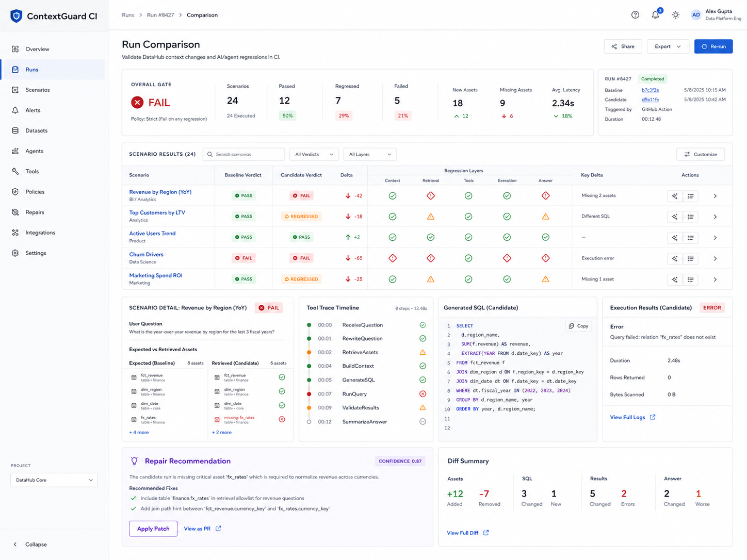
Task: Open the DataHub Core project selector
Action: point(54,480)
